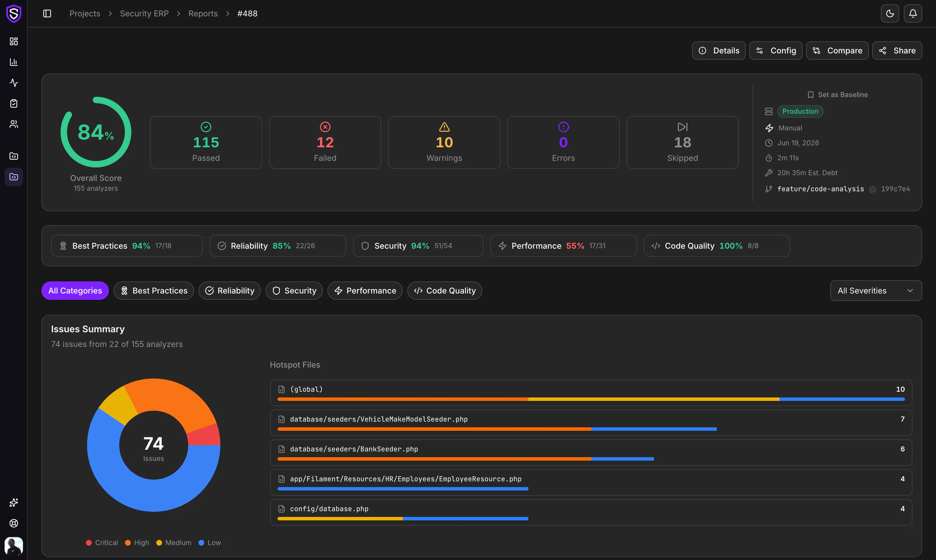The height and width of the screenshot is (560, 936).
Task: Open the clipboard checklist sidebar icon
Action: 14,103
